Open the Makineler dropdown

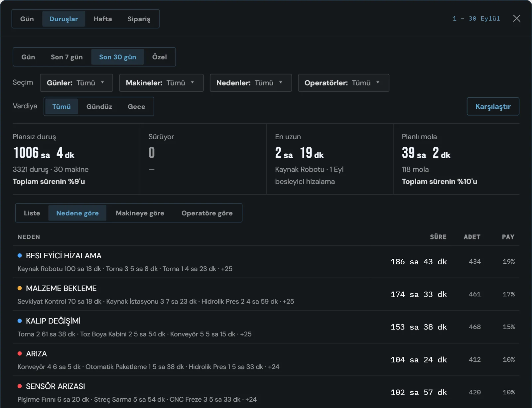click(x=161, y=83)
